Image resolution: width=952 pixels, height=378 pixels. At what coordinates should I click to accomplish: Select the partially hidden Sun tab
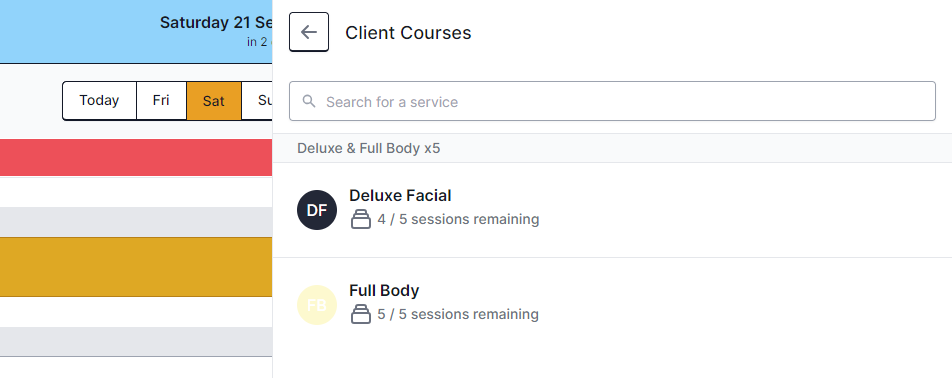pos(257,101)
